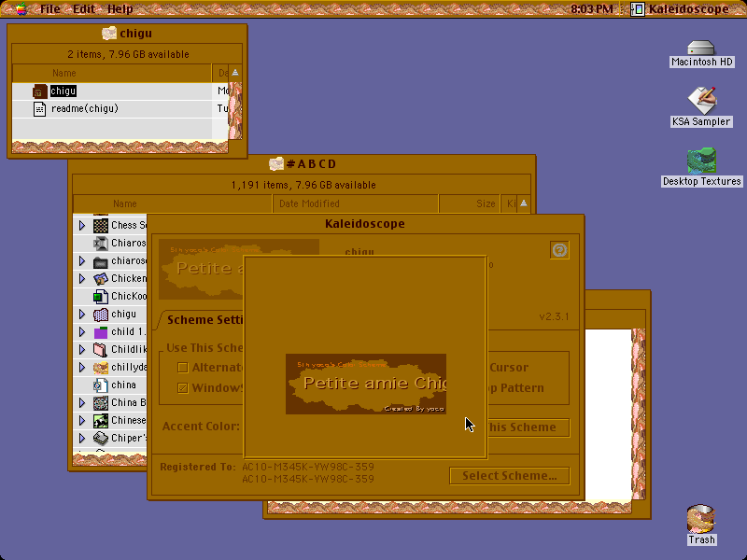This screenshot has height=560, width=747.
Task: Open the Help menu
Action: (120, 8)
